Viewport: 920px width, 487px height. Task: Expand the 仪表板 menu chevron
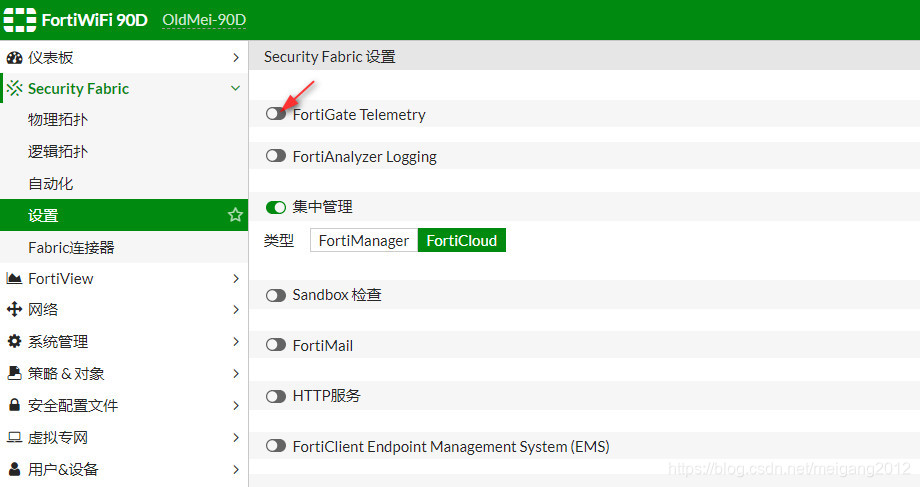[236, 58]
